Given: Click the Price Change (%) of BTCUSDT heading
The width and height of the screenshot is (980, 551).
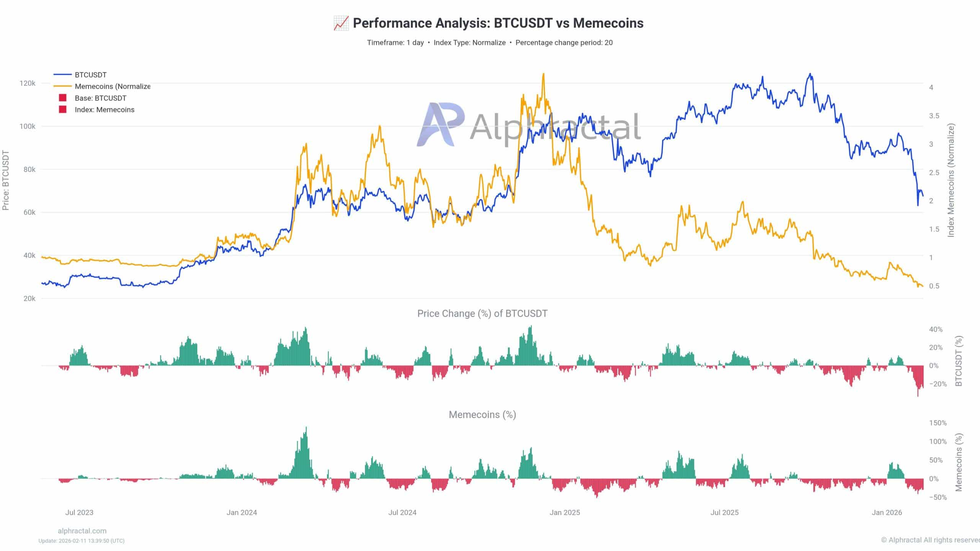Looking at the screenshot, I should [482, 313].
